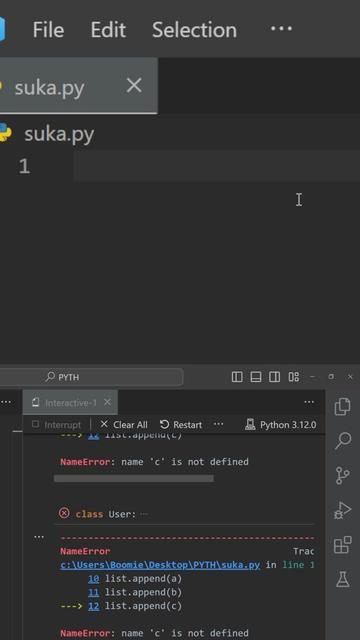Image resolution: width=360 pixels, height=640 pixels.
Task: Expand collapsed code after class User:
Action: (144, 514)
